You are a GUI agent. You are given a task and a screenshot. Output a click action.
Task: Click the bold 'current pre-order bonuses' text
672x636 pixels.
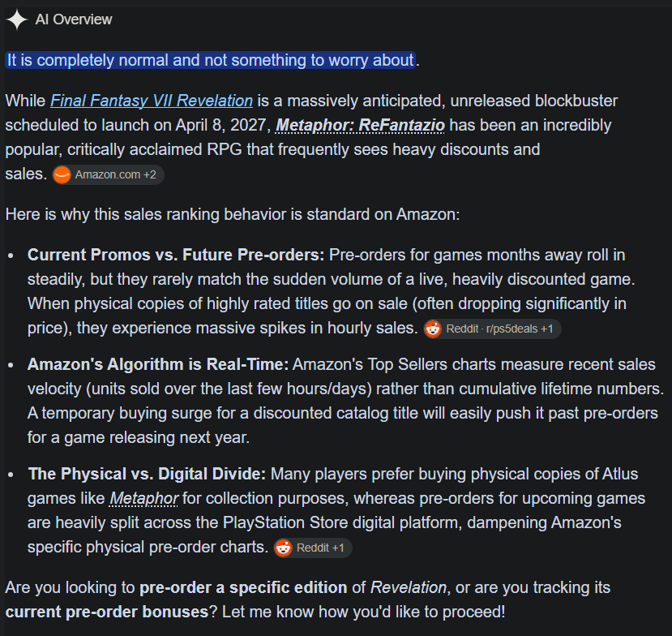point(107,612)
